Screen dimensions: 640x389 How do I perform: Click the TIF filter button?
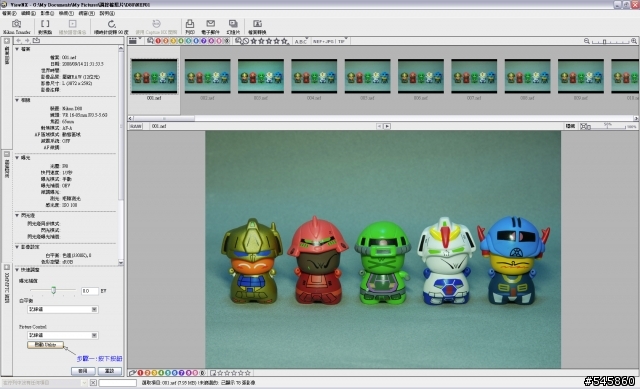click(x=342, y=41)
